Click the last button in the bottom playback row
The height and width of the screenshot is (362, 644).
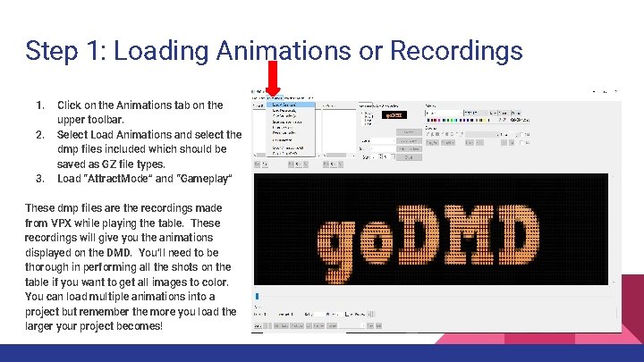click(x=378, y=326)
